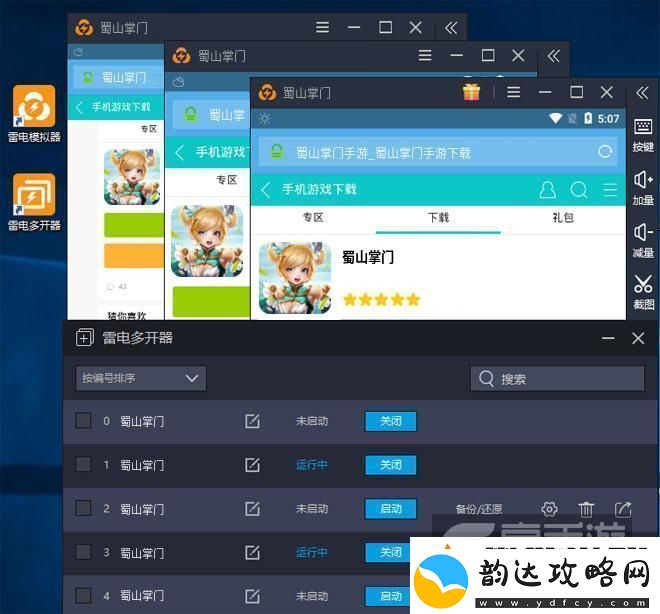Click the user profile icon in the teal header
The width and height of the screenshot is (660, 614).
pos(547,190)
